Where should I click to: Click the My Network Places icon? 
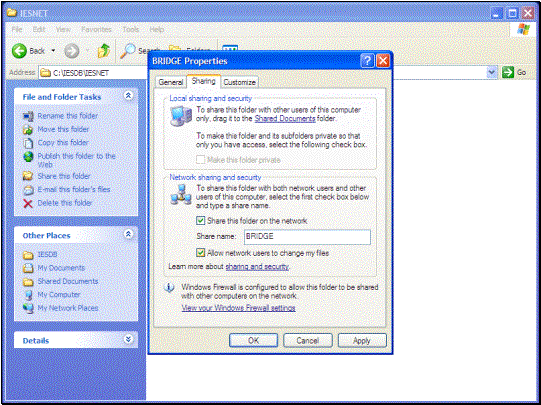tap(28, 308)
